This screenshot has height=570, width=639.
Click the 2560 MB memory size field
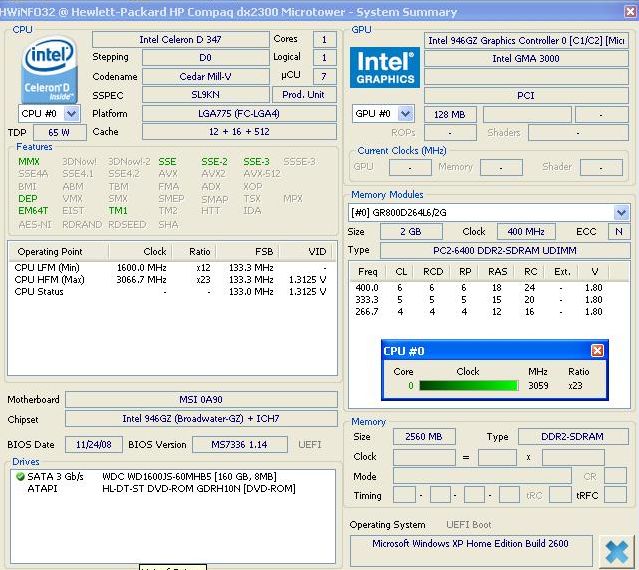(x=424, y=437)
